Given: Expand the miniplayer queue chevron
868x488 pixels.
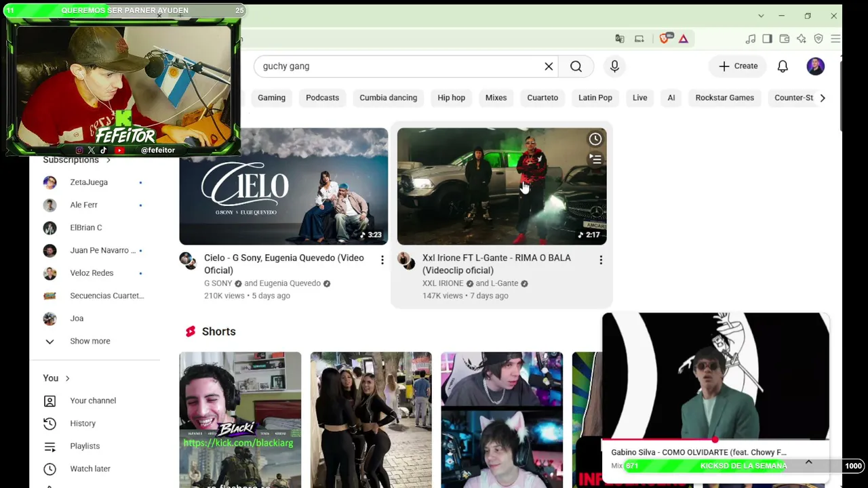Looking at the screenshot, I should [x=808, y=462].
